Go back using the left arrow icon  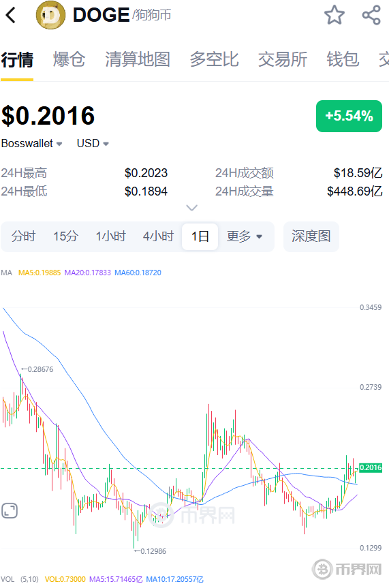(11, 16)
